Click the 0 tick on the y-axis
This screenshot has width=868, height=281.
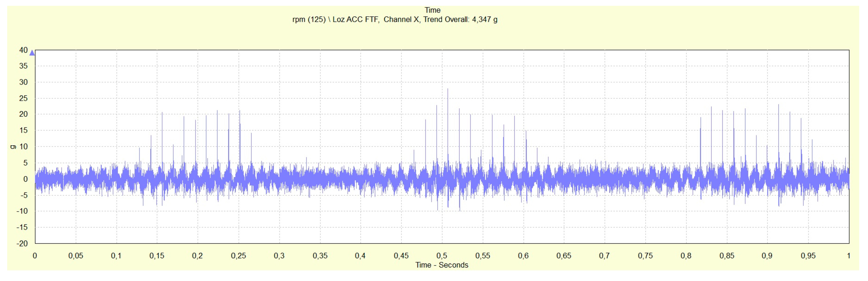click(x=25, y=179)
